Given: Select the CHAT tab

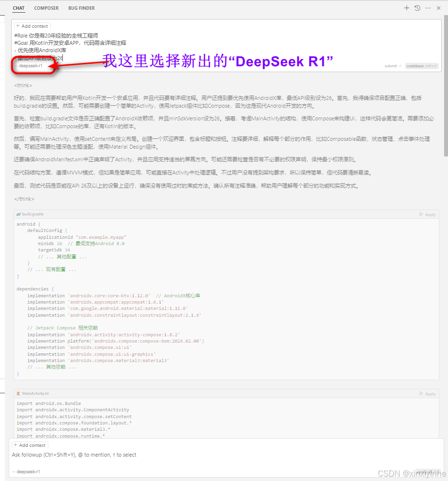Looking at the screenshot, I should pyautogui.click(x=18, y=8).
